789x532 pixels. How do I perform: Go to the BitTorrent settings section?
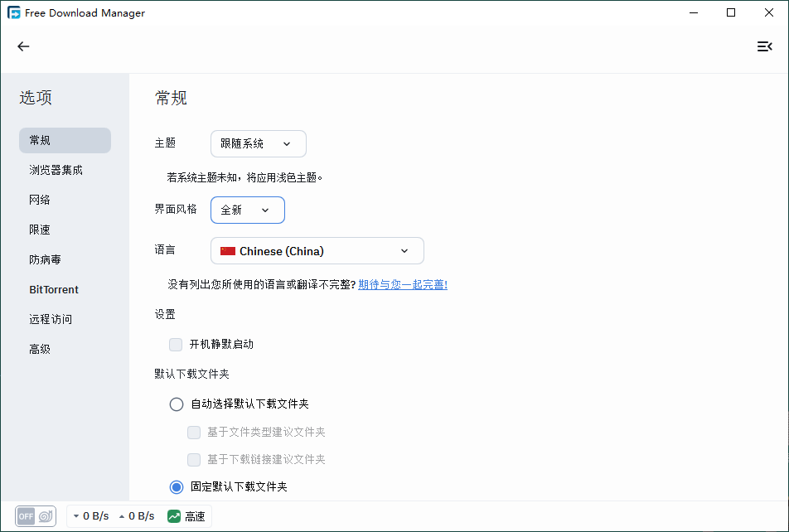(54, 290)
